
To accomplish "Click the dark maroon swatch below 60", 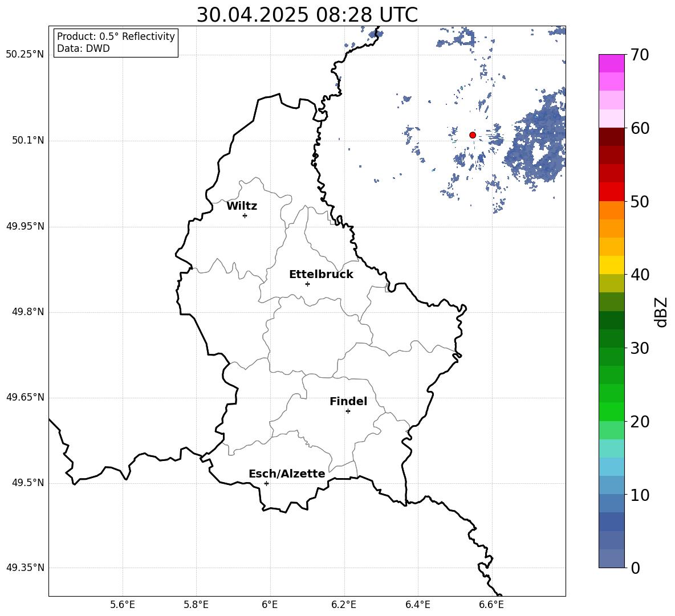I will click(611, 137).
